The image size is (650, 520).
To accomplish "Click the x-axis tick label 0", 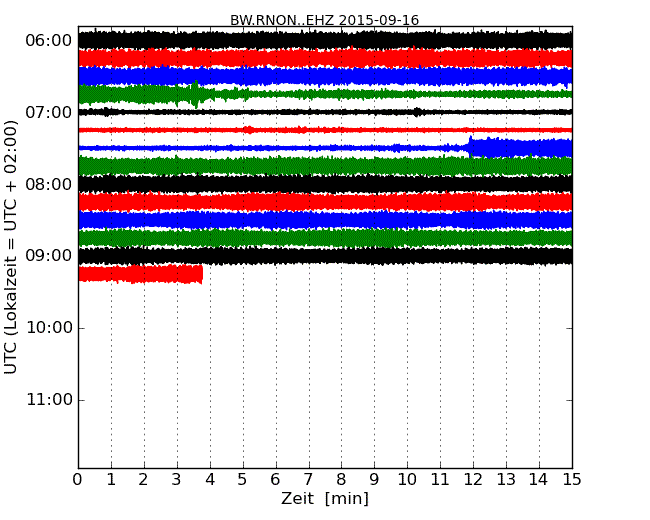I will click(x=78, y=480).
